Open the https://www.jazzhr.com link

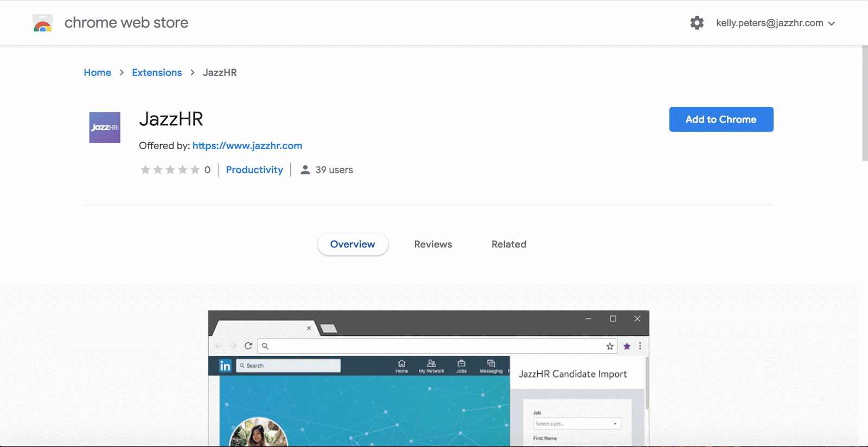[x=247, y=145]
